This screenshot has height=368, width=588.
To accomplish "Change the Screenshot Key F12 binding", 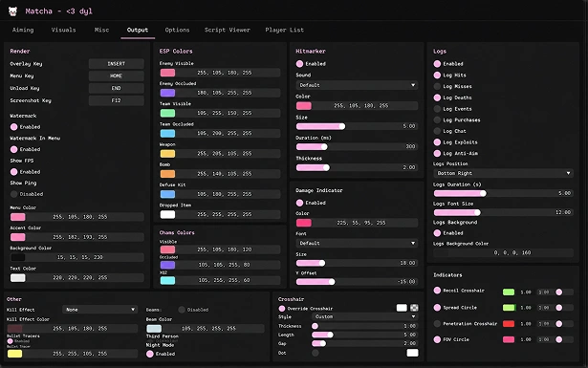I will point(117,100).
